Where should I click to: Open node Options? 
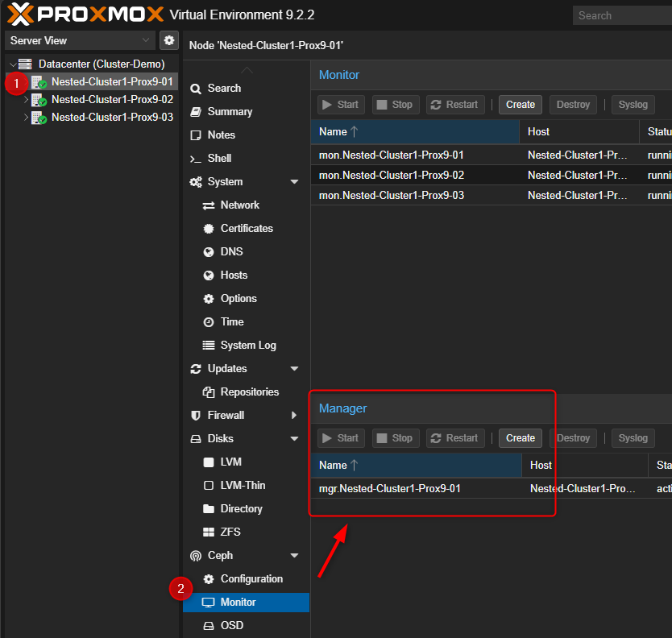coord(247,298)
